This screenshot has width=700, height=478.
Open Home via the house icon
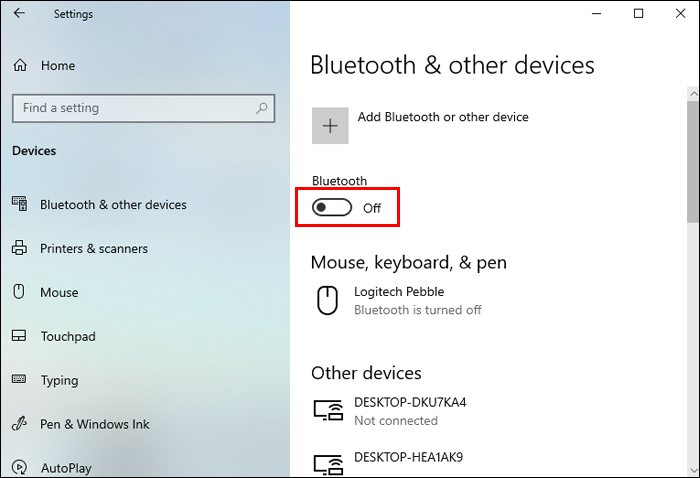(x=20, y=66)
